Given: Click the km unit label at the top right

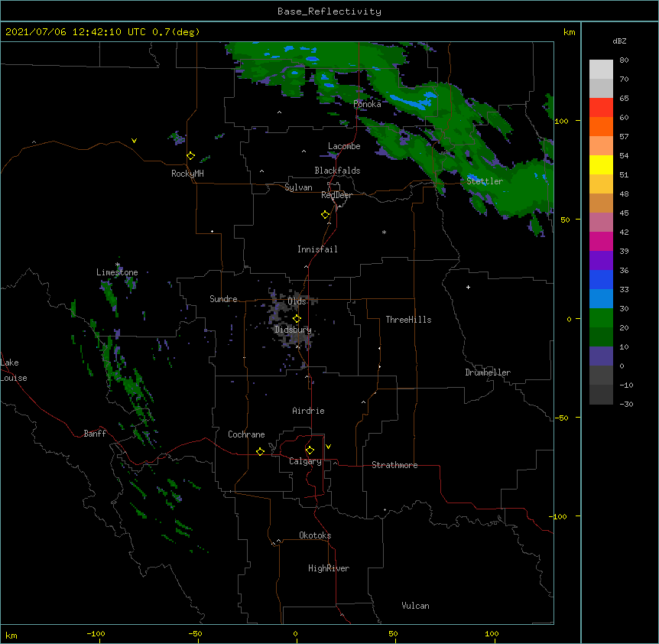Looking at the screenshot, I should (570, 32).
